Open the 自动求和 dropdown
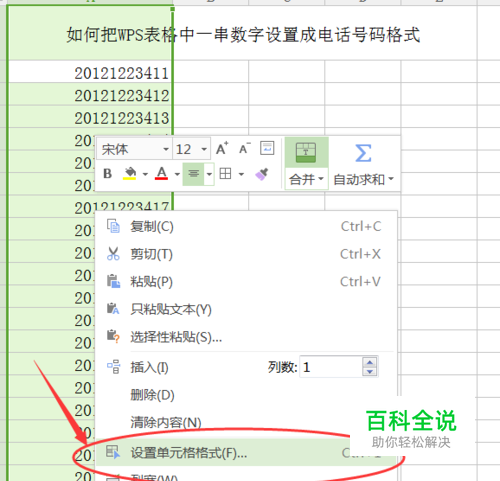Viewport: 500px width, 481px height. click(363, 179)
